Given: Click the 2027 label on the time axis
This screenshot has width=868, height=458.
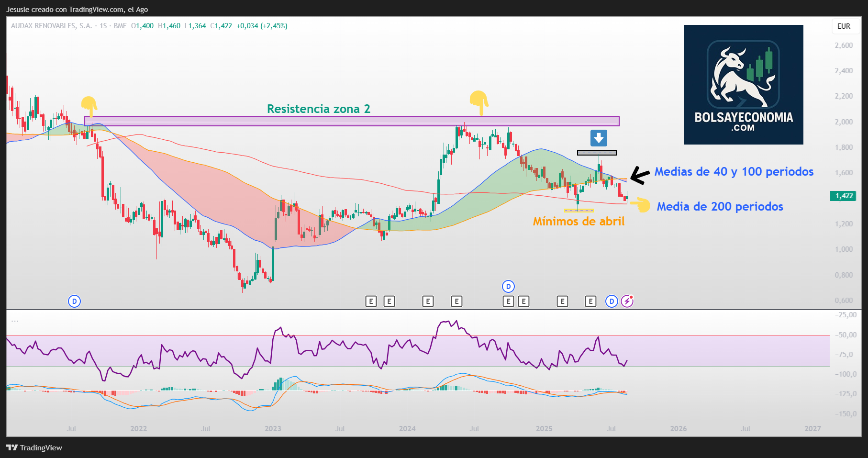Looking at the screenshot, I should [x=812, y=428].
